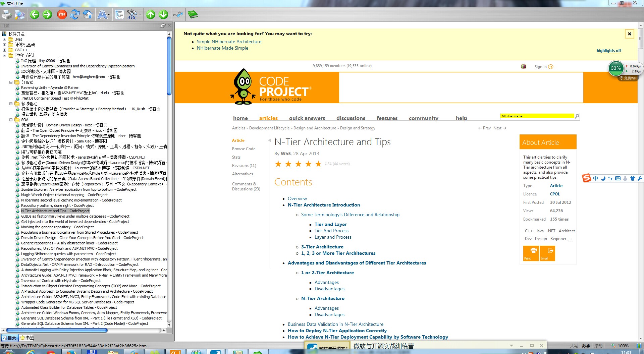Click the red STOP button
The image size is (644, 354).
(x=62, y=14)
